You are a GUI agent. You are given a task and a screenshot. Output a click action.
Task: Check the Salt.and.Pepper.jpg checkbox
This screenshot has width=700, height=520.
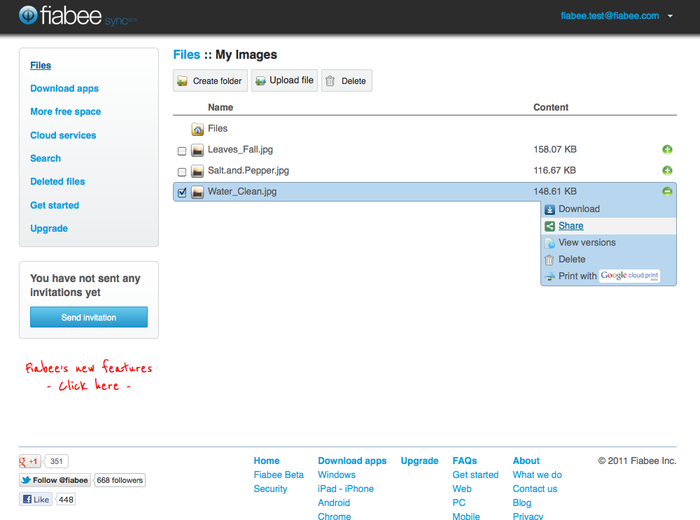point(181,172)
